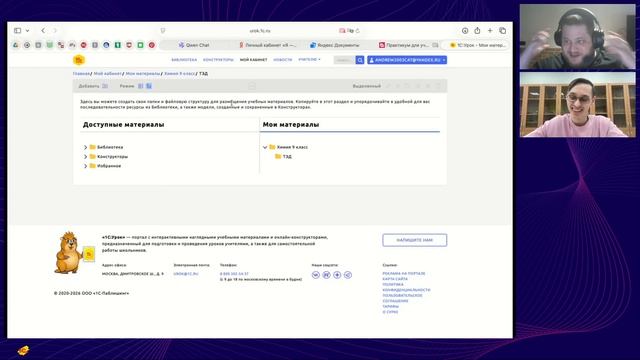
Task: Go to Главная in the breadcrumb
Action: (81, 73)
